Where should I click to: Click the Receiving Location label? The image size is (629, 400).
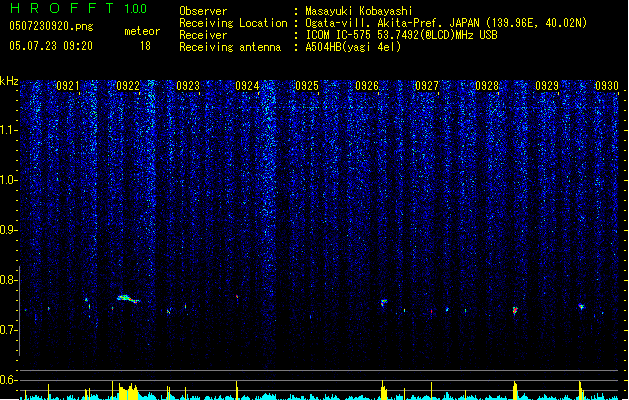(233, 23)
